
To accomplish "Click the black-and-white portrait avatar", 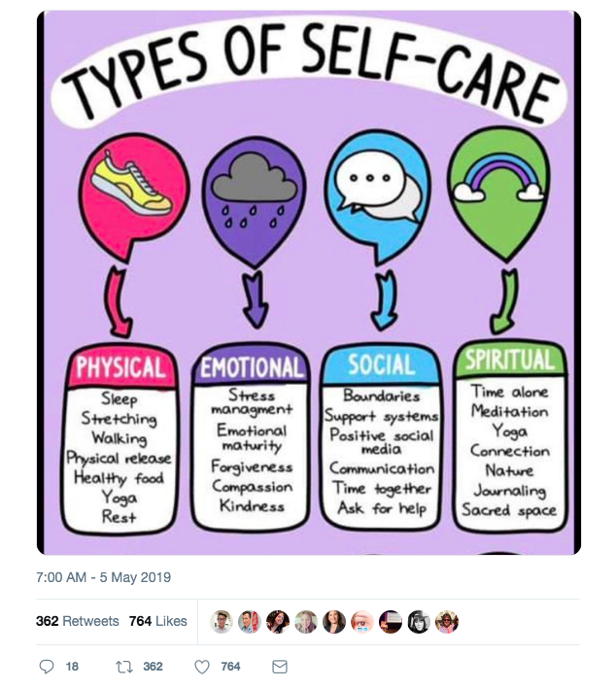I will (419, 622).
